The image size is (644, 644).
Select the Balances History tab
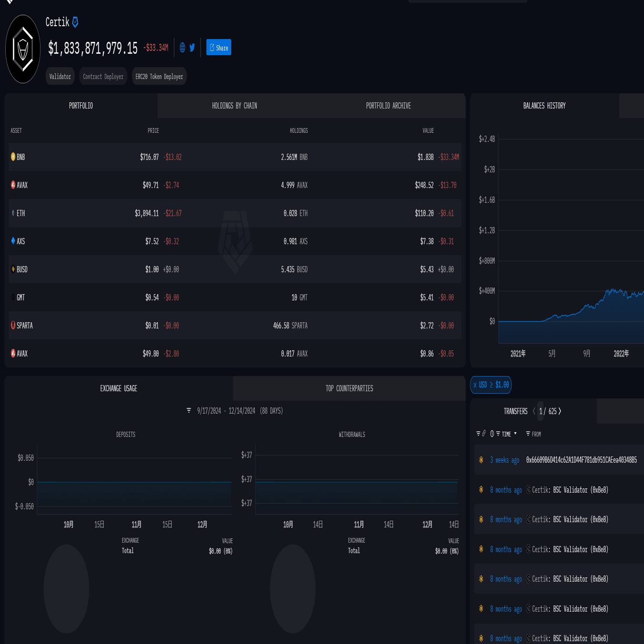point(545,106)
